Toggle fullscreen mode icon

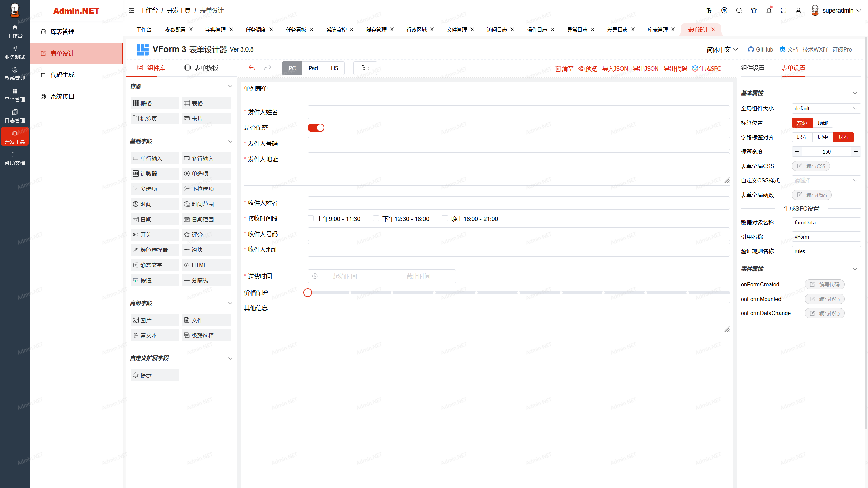pos(784,11)
